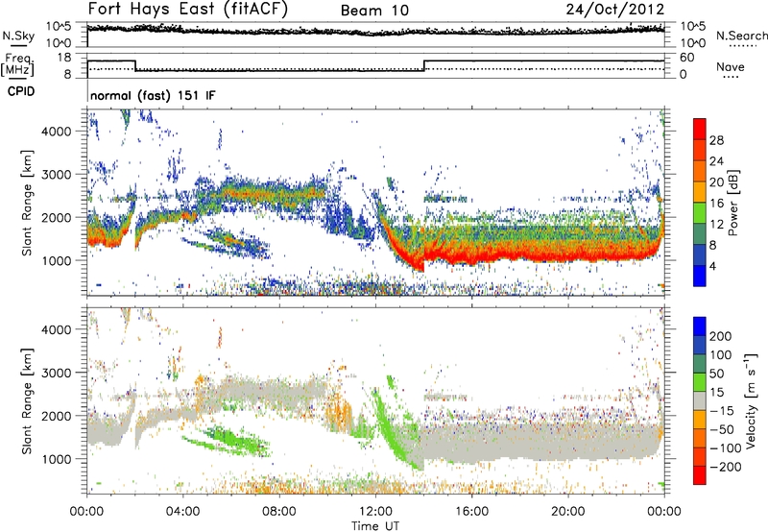Click the "Freq. [MHz]" axis label
This screenshot has width=768, height=532.
click(17, 65)
